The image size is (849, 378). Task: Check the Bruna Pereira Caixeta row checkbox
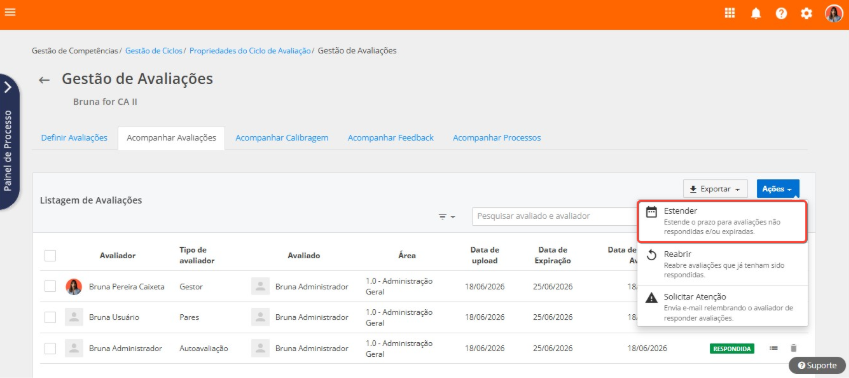coord(50,286)
